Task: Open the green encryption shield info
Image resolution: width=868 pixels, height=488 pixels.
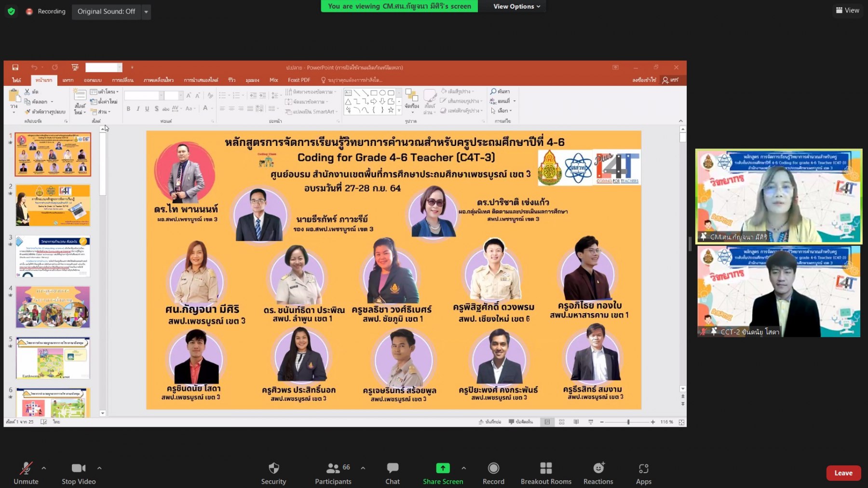Action: click(x=11, y=11)
